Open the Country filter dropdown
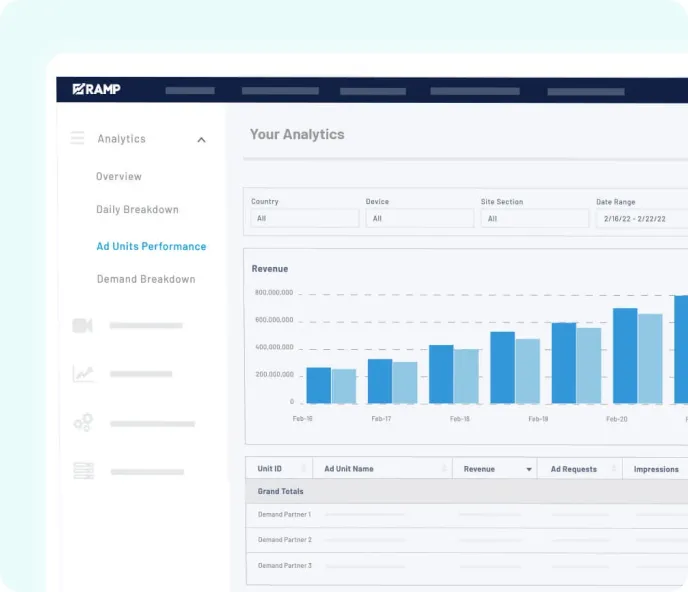This screenshot has height=592, width=688. click(x=305, y=218)
